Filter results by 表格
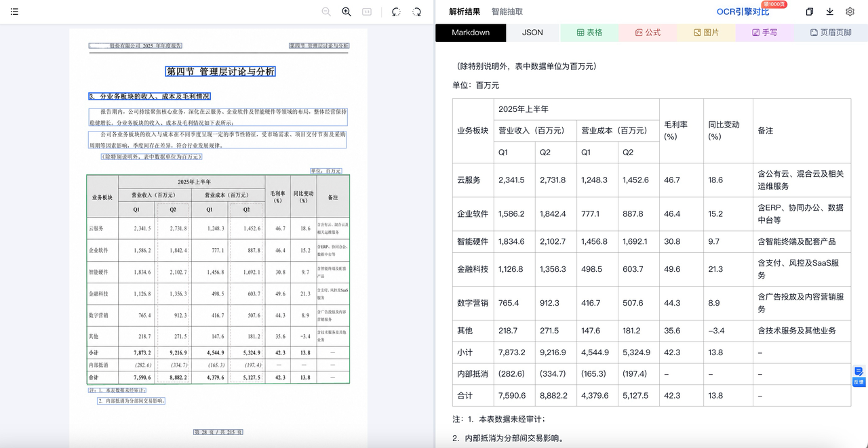 click(589, 33)
